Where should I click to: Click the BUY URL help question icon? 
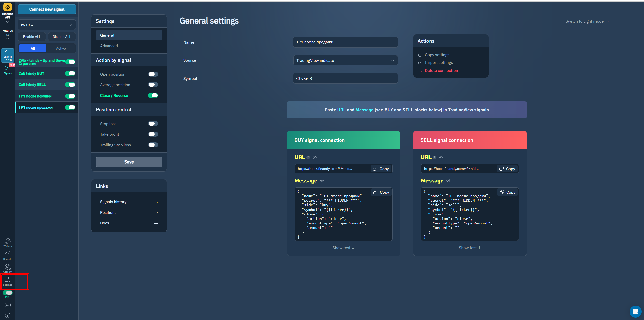[x=308, y=157]
